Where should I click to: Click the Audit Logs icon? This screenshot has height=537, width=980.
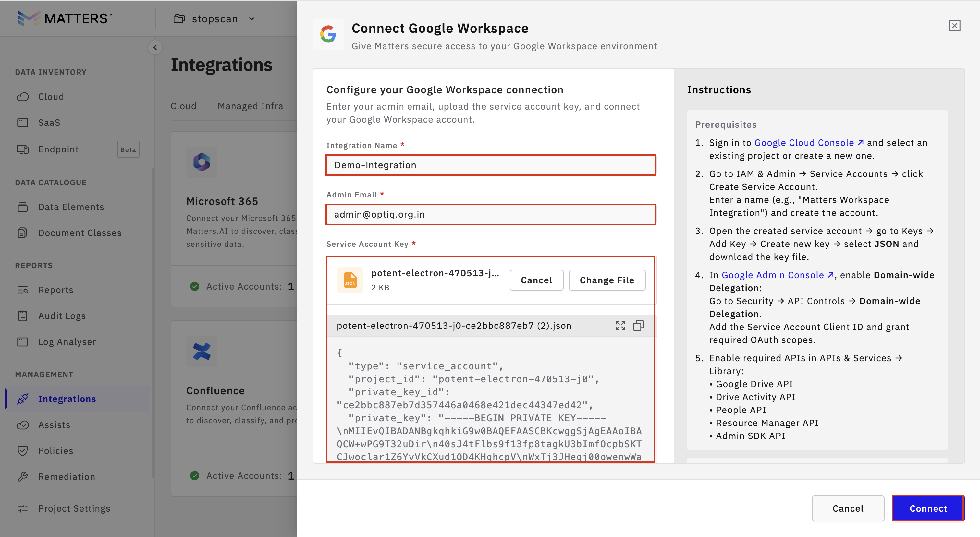tap(23, 316)
